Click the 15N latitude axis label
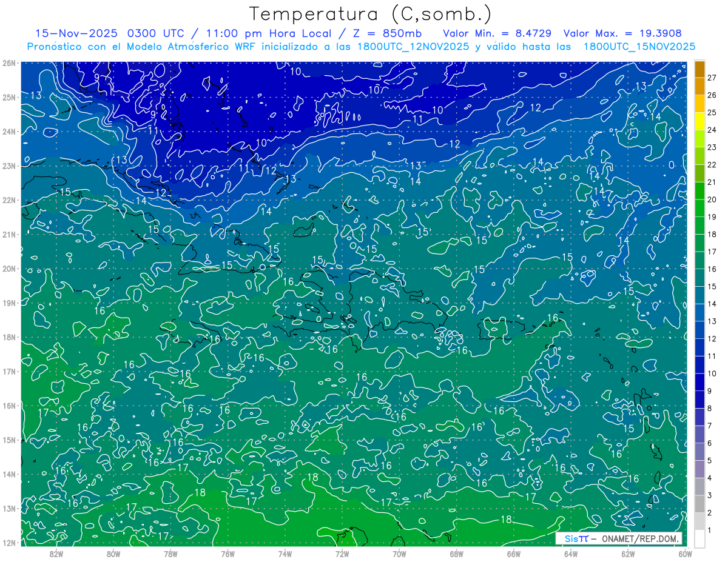Screen dimensions: 728x562 8,440
